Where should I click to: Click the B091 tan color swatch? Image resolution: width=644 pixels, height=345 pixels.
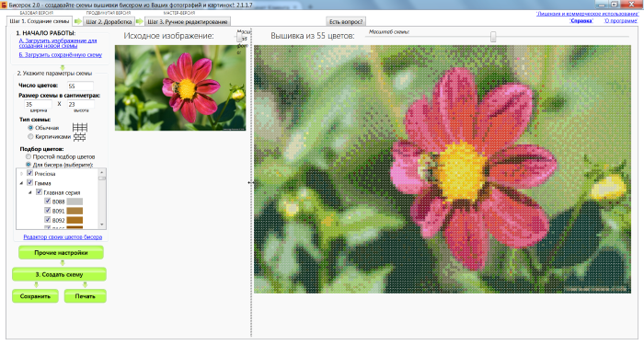(75, 211)
